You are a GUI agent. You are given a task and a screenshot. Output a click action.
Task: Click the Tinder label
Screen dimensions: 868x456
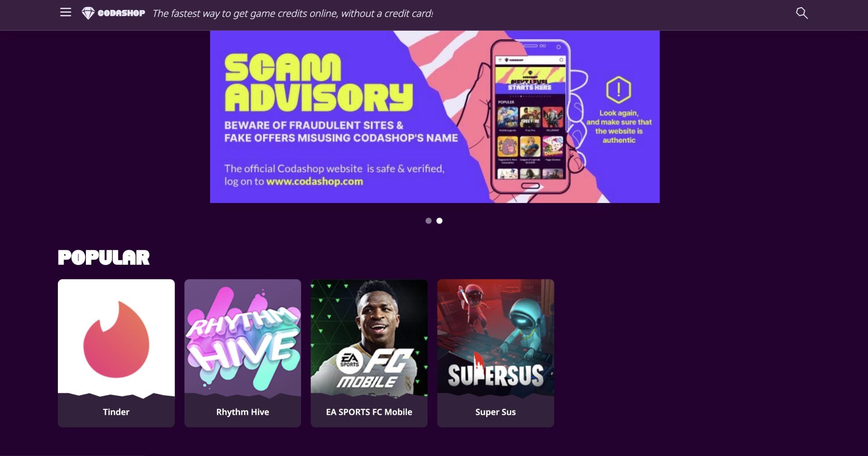(116, 412)
